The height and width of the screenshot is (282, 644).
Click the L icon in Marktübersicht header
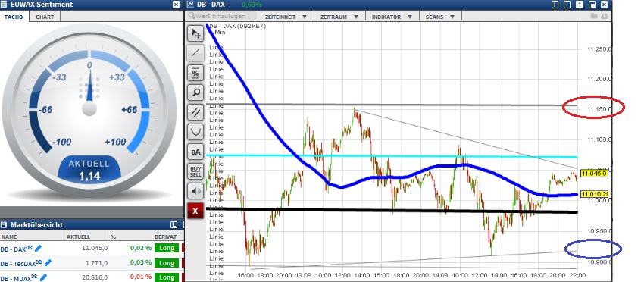(174, 224)
